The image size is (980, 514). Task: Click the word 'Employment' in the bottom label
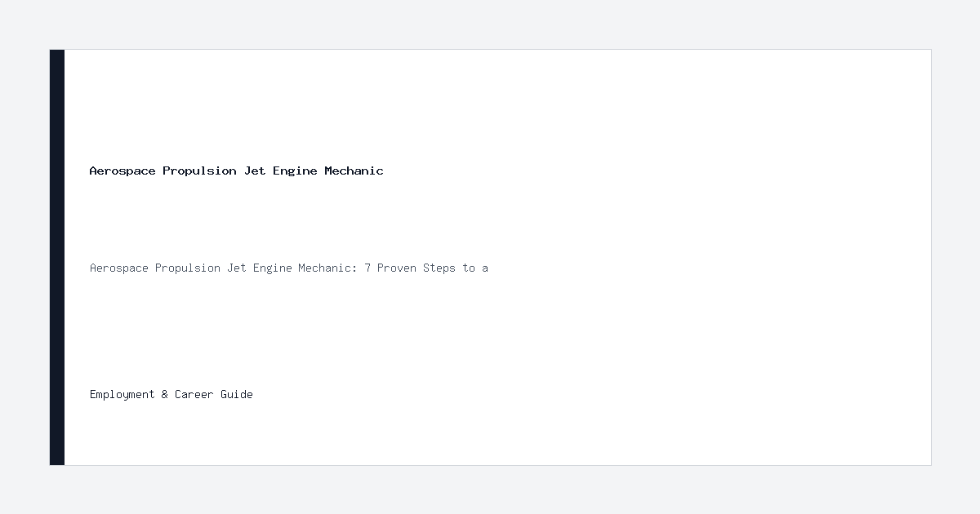tap(122, 394)
